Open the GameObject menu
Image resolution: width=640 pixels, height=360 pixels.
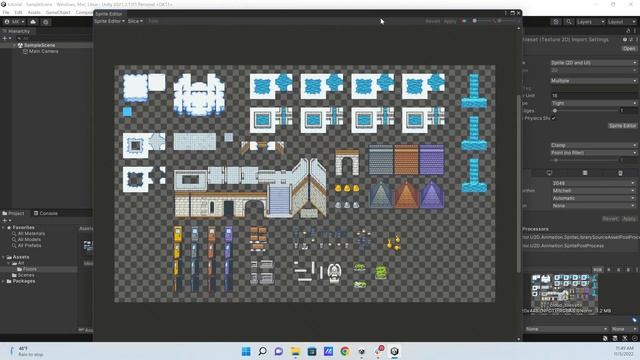[x=58, y=12]
